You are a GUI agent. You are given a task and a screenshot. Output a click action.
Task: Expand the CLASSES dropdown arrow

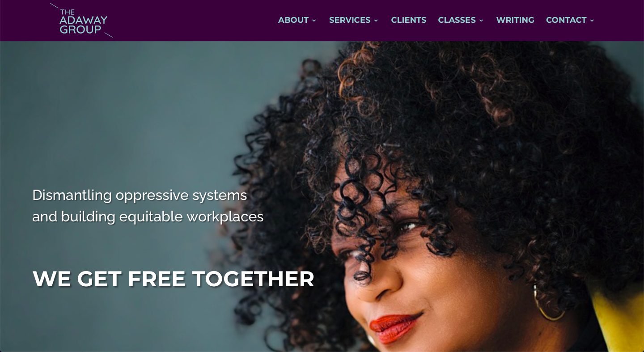coord(481,21)
